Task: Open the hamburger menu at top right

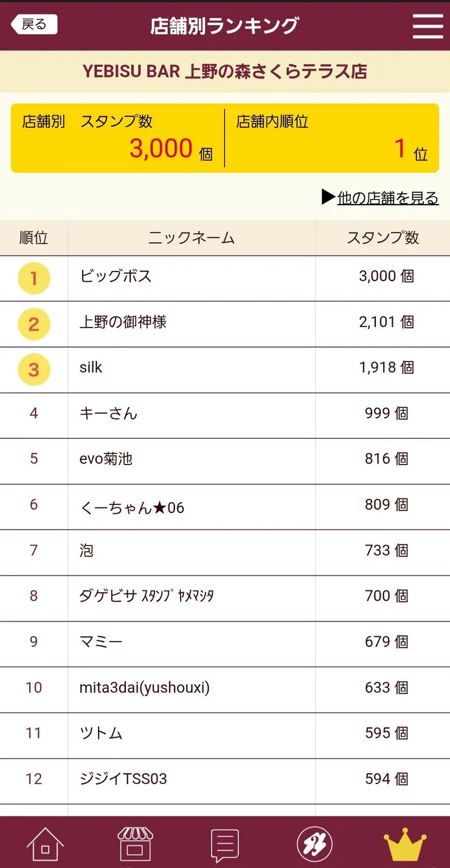Action: point(427,26)
